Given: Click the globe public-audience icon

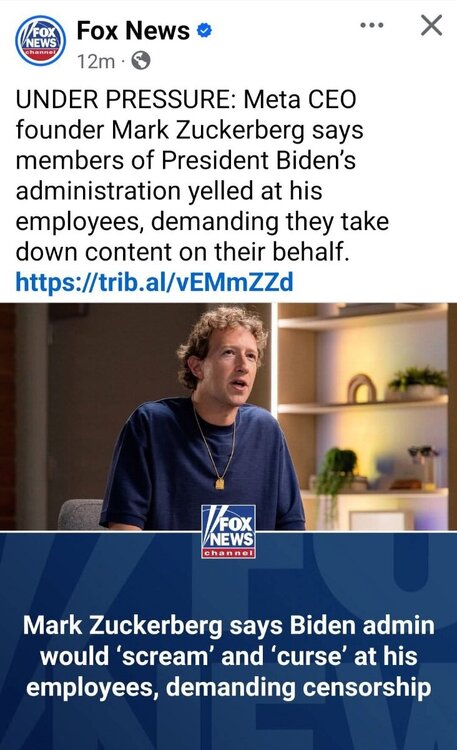Looking at the screenshot, I should click(x=141, y=61).
